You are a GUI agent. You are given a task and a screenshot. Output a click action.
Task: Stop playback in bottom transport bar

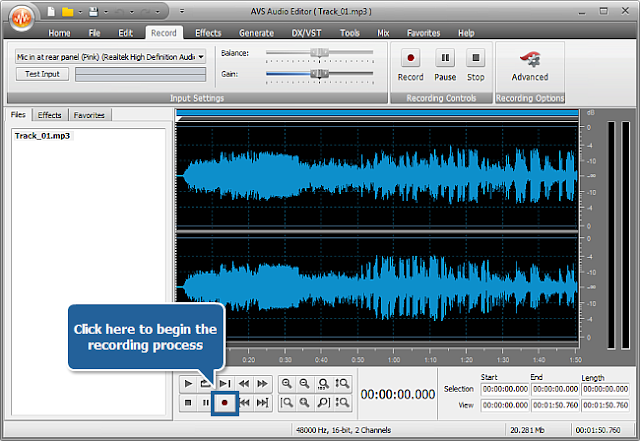click(188, 403)
